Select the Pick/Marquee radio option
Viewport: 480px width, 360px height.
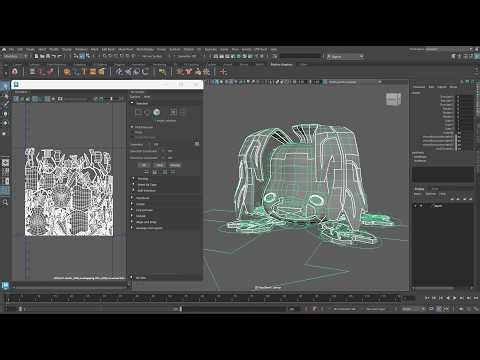pos(132,127)
